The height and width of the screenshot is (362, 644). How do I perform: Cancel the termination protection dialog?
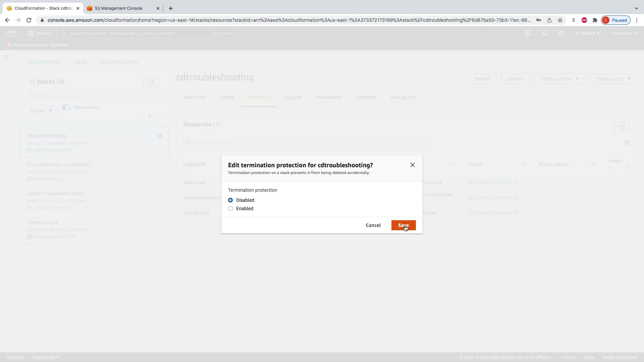pyautogui.click(x=373, y=225)
